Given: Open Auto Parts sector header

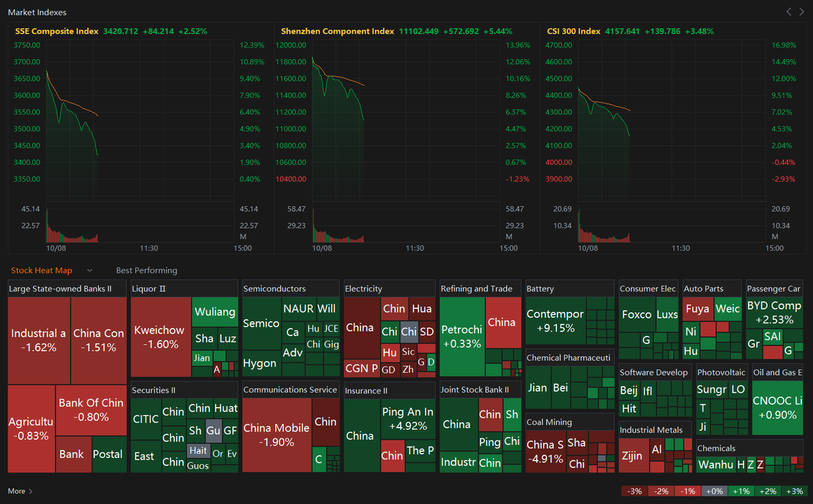Looking at the screenshot, I should click(x=712, y=289).
